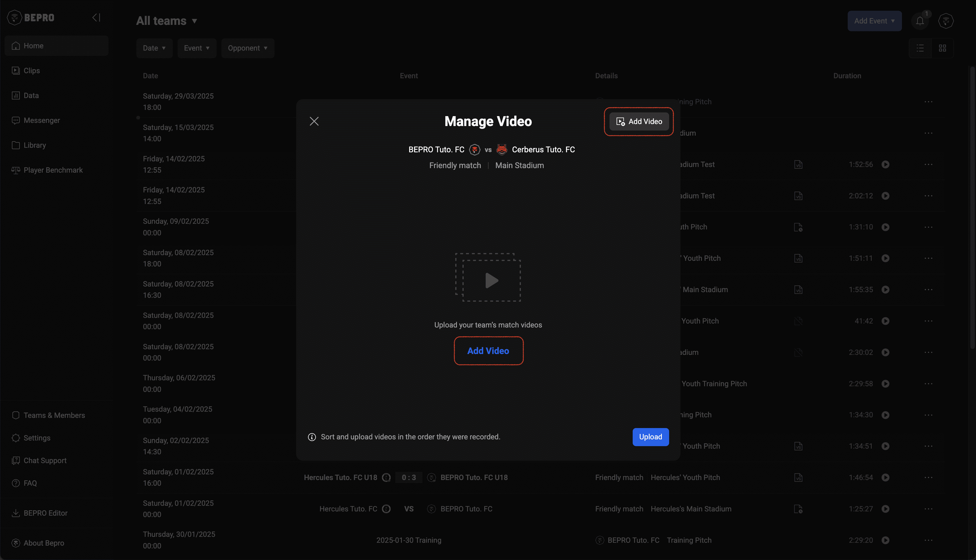Open Data in sidebar
This screenshot has height=560, width=976.
pos(57,95)
